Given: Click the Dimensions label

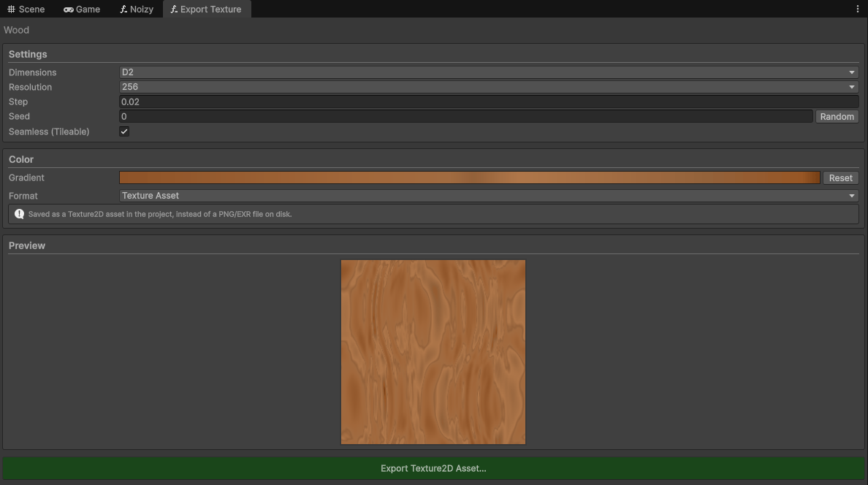Looking at the screenshot, I should click(32, 72).
